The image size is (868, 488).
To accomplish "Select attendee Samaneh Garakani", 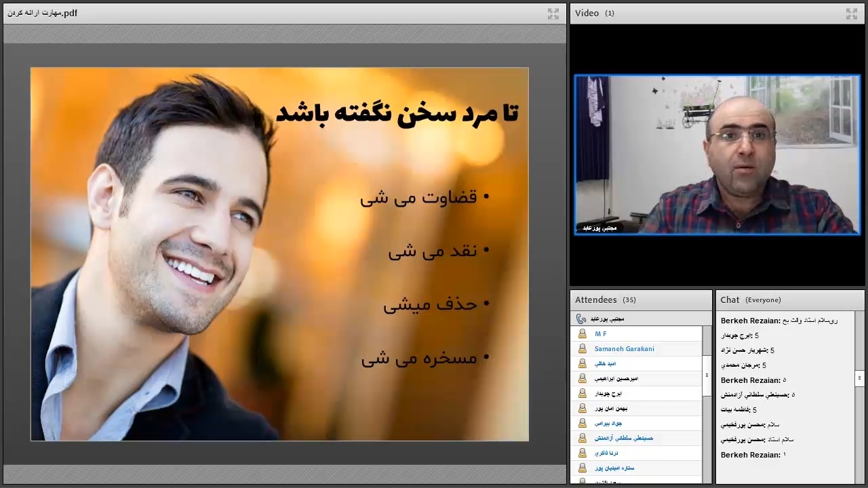I will pos(624,349).
